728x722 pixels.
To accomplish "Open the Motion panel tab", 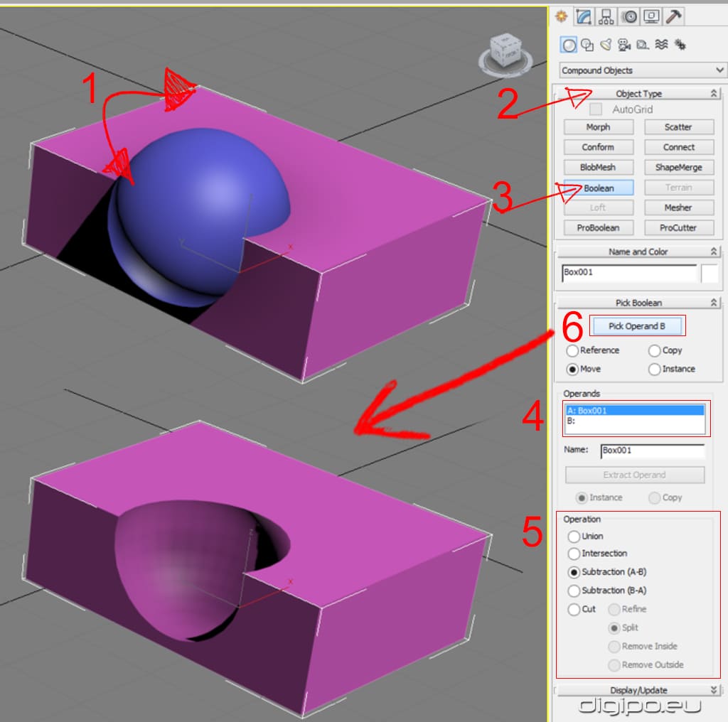I will click(x=628, y=16).
